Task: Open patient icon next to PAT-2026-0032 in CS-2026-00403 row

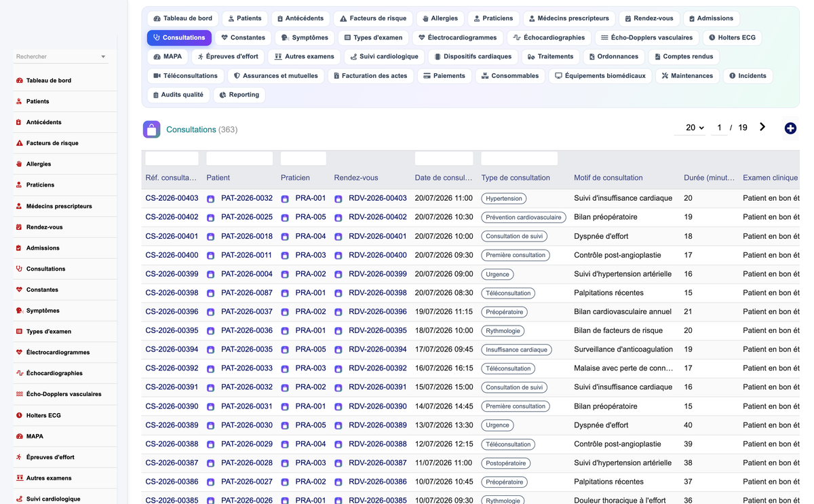Action: coord(211,199)
